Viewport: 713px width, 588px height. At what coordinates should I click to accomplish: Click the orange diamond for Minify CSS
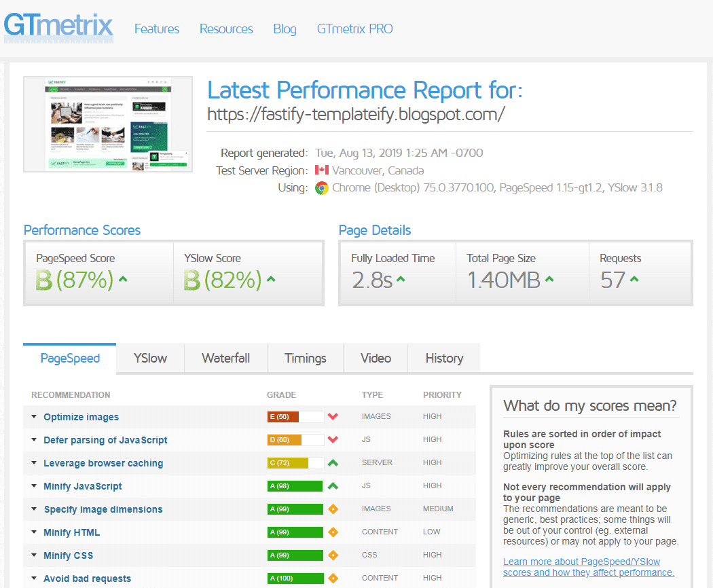pyautogui.click(x=333, y=555)
